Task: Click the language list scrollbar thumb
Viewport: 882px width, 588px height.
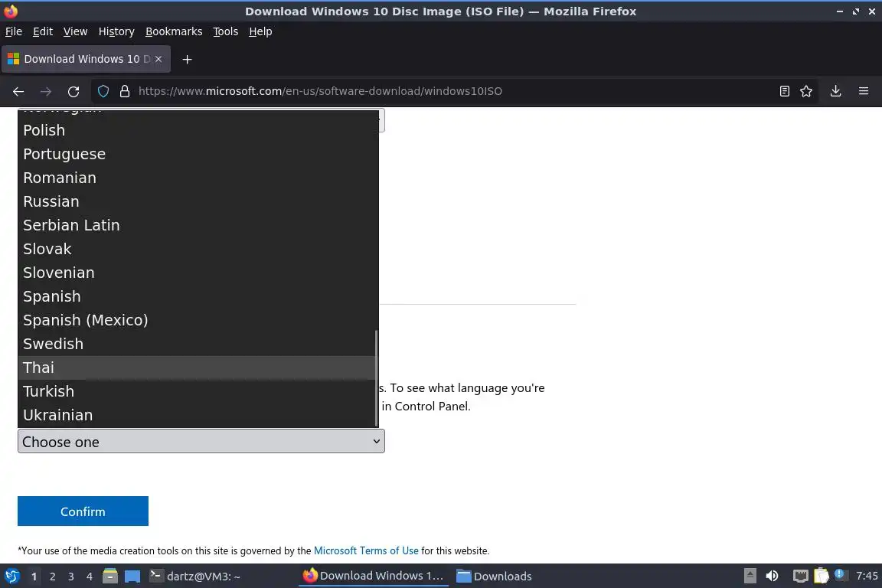Action: pos(377,378)
